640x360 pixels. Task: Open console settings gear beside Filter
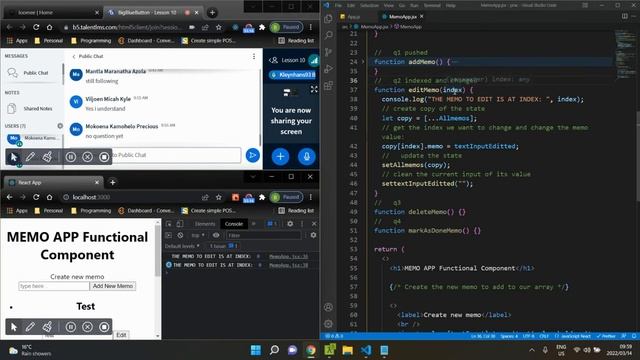point(313,235)
